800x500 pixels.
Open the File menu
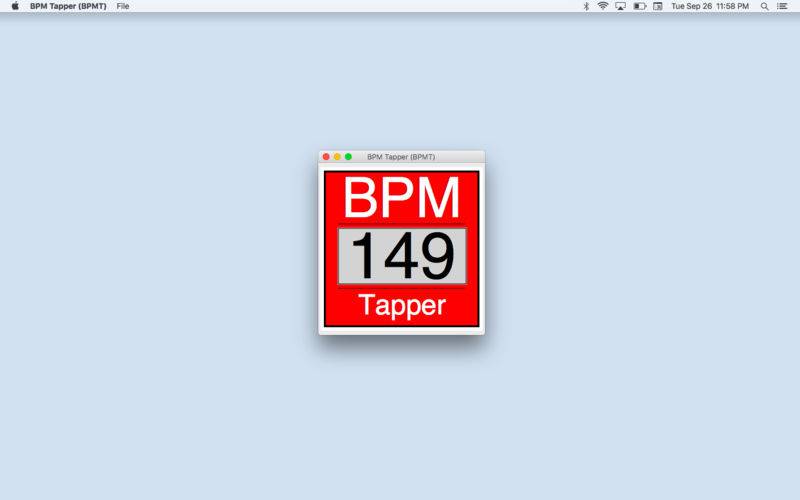(123, 6)
